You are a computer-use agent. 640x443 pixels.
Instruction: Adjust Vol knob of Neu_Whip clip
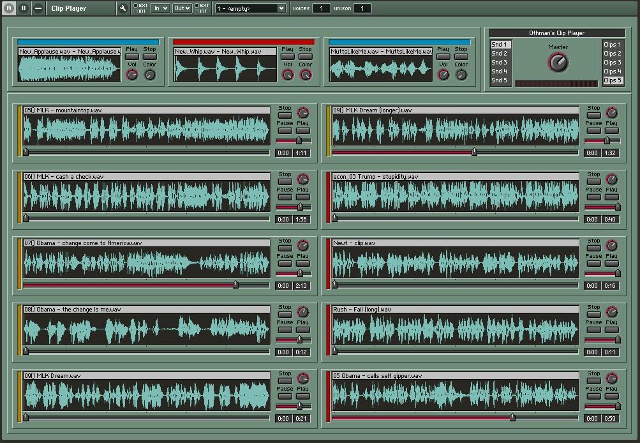point(288,75)
